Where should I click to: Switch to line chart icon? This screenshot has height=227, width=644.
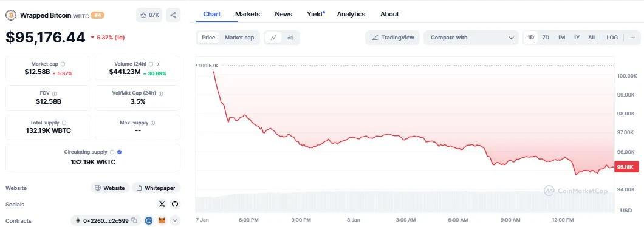[273, 38]
